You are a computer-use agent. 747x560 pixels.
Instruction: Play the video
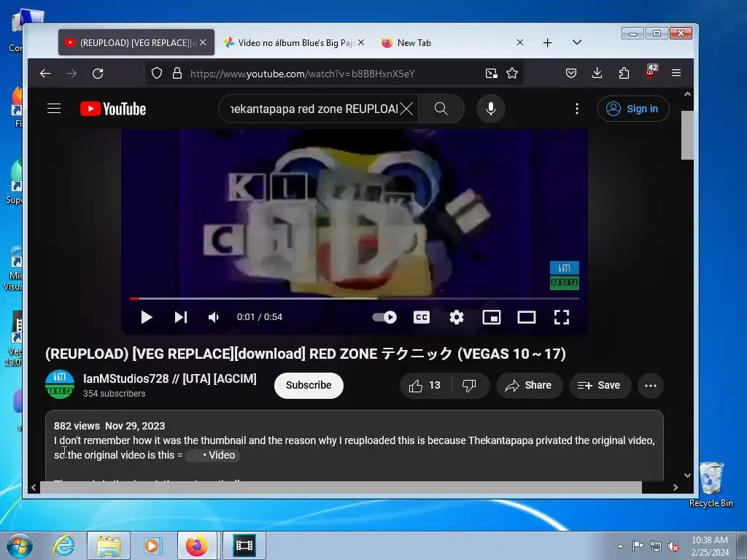[147, 317]
